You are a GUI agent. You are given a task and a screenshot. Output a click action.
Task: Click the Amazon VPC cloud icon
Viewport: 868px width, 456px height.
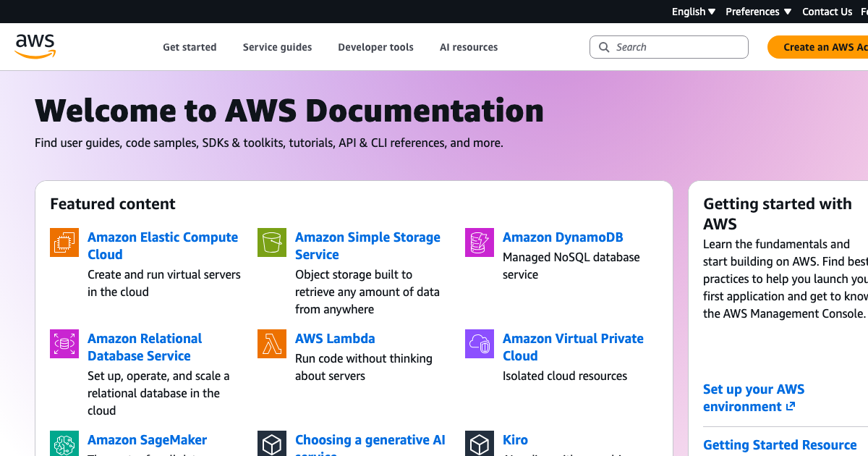[479, 344]
